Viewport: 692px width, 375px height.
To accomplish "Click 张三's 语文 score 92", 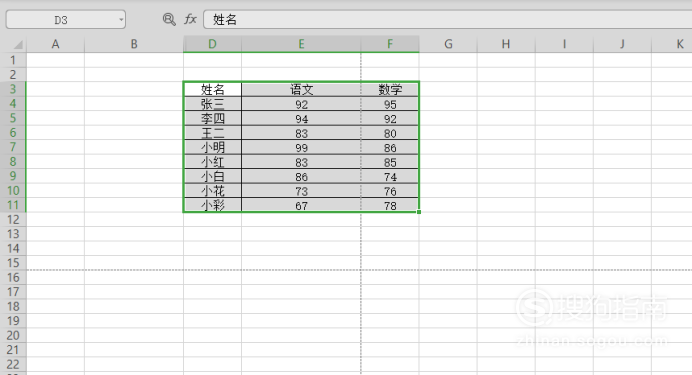I will pos(301,104).
